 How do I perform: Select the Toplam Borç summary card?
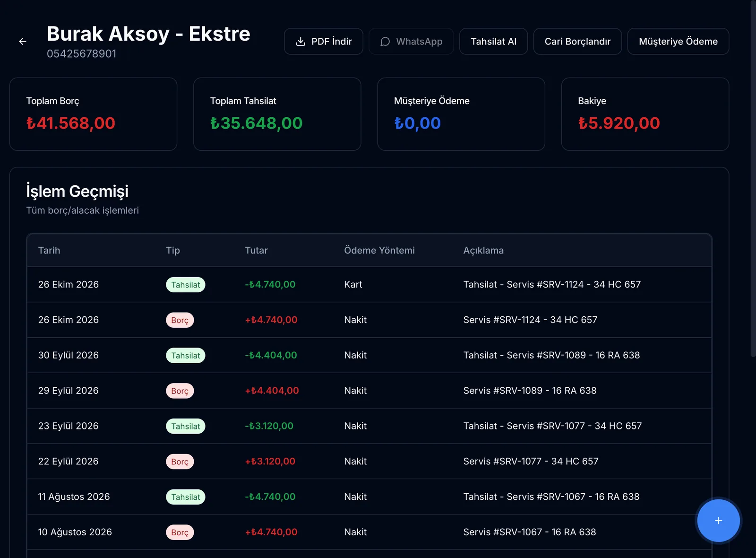pos(93,114)
